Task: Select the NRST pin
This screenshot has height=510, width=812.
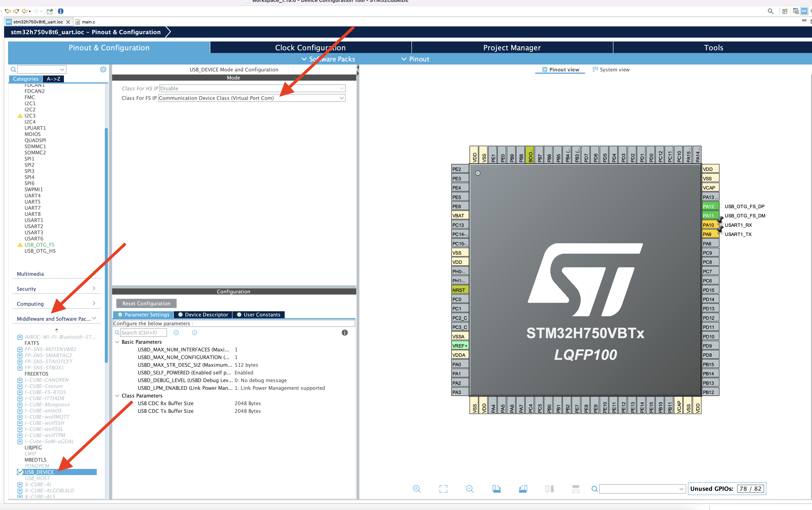Action: pos(460,290)
